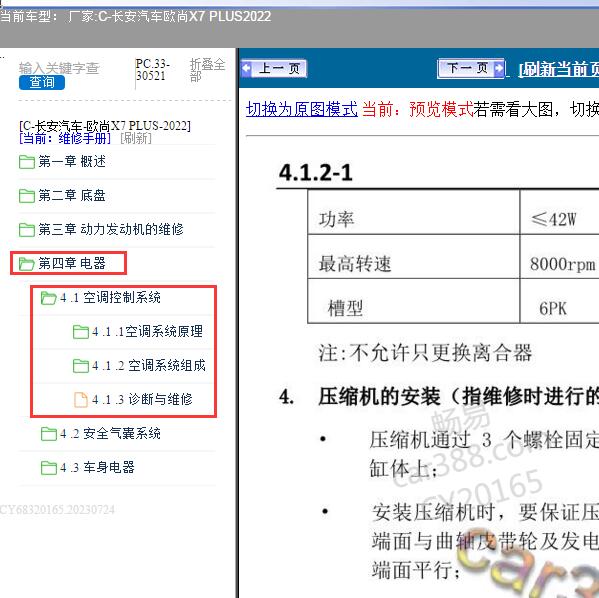Viewport: 599px width, 598px height.
Task: Switch view via 切换为原图模式 link
Action: click(302, 110)
